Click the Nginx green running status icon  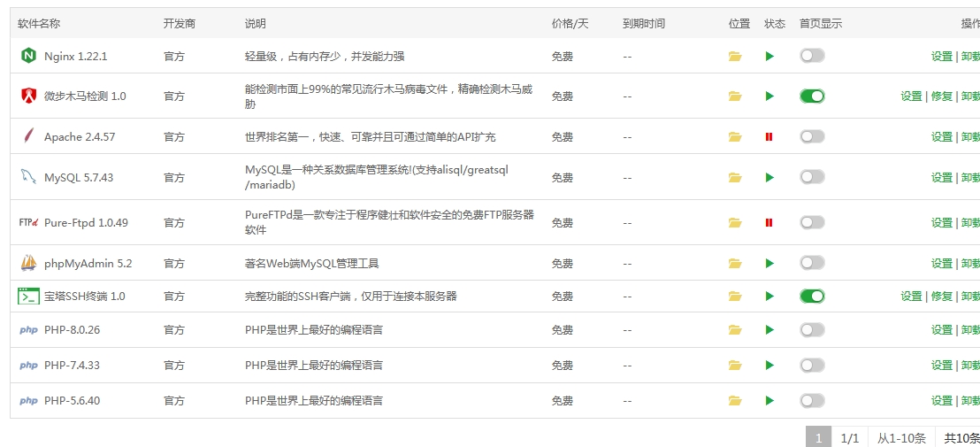click(x=769, y=57)
